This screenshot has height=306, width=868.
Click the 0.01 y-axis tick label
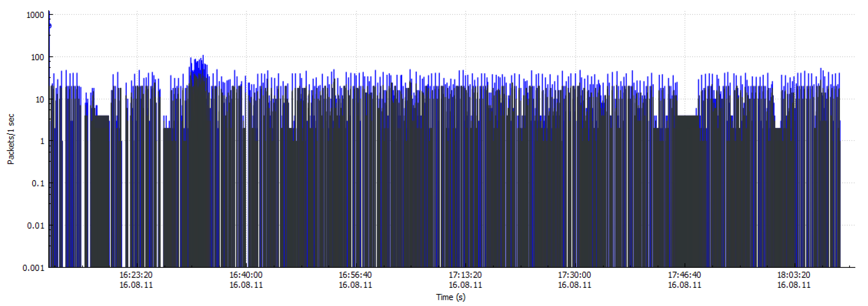(35, 226)
